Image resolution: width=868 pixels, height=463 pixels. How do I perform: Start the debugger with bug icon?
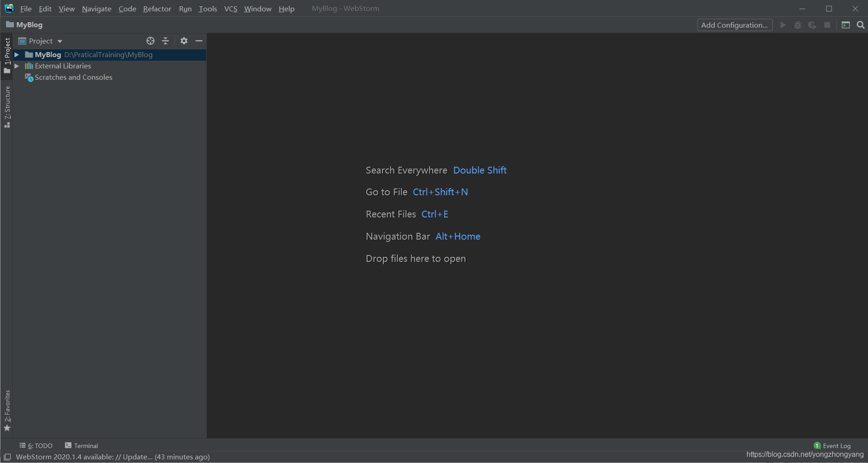[x=798, y=25]
